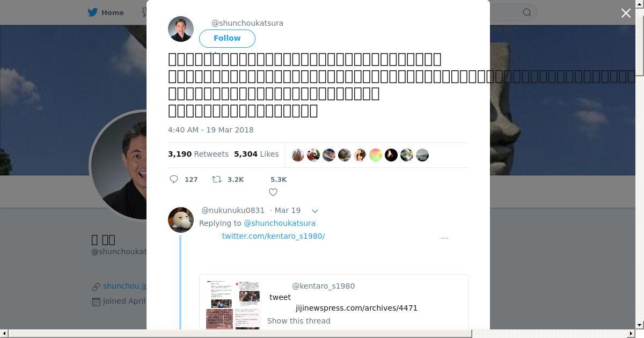This screenshot has width=644, height=338.
Task: Click the reply speech bubble icon
Action: tap(174, 179)
